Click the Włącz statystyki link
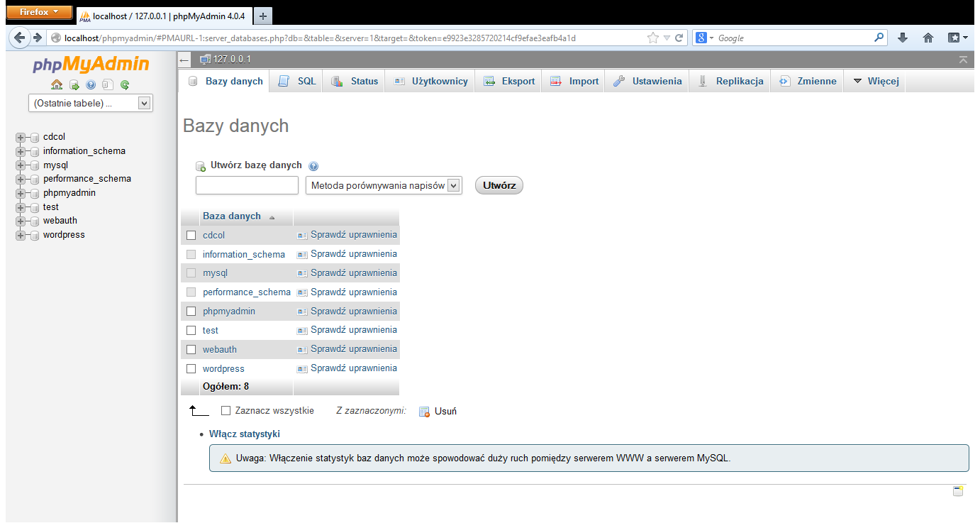Image resolution: width=980 pixels, height=528 pixels. click(245, 434)
